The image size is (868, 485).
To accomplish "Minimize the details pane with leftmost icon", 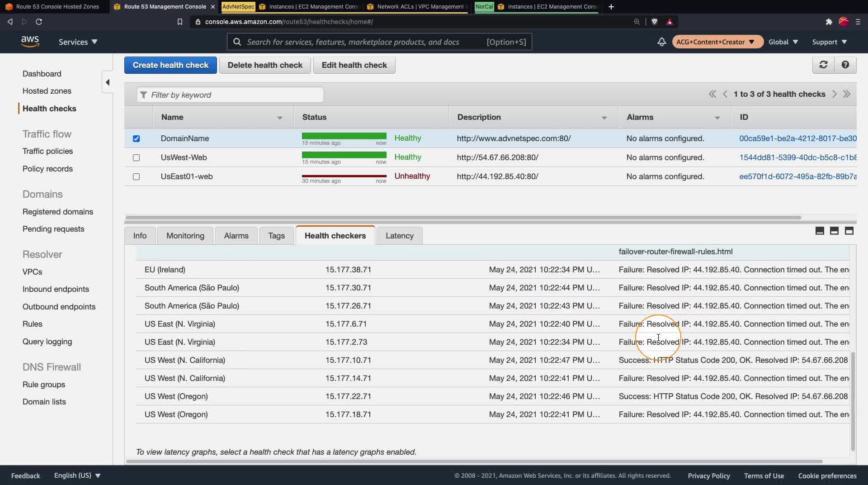I will click(820, 231).
